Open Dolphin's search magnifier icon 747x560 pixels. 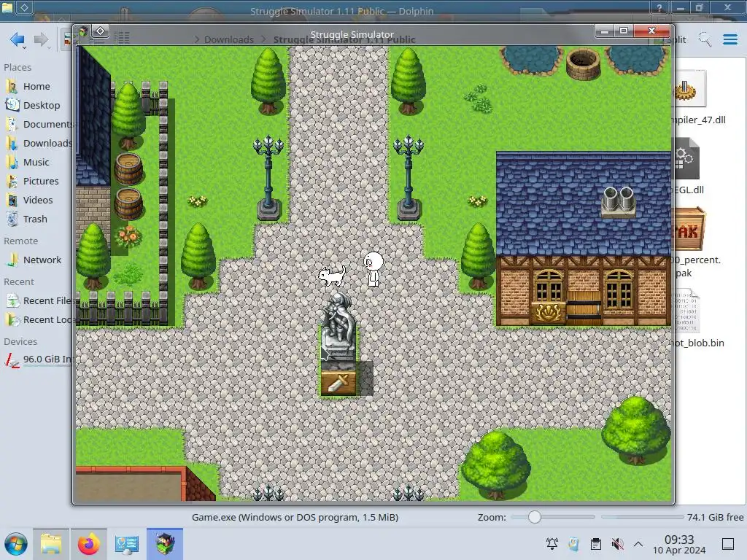click(x=705, y=39)
